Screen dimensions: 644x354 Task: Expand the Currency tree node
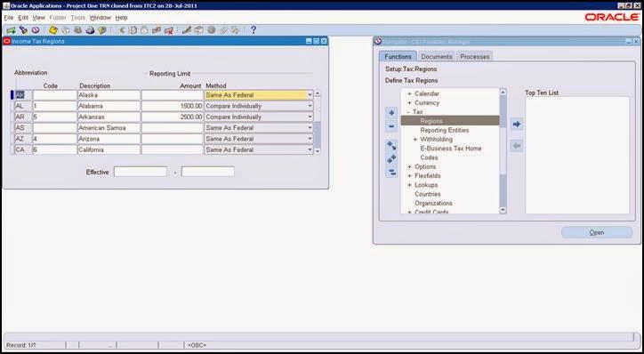click(x=409, y=102)
